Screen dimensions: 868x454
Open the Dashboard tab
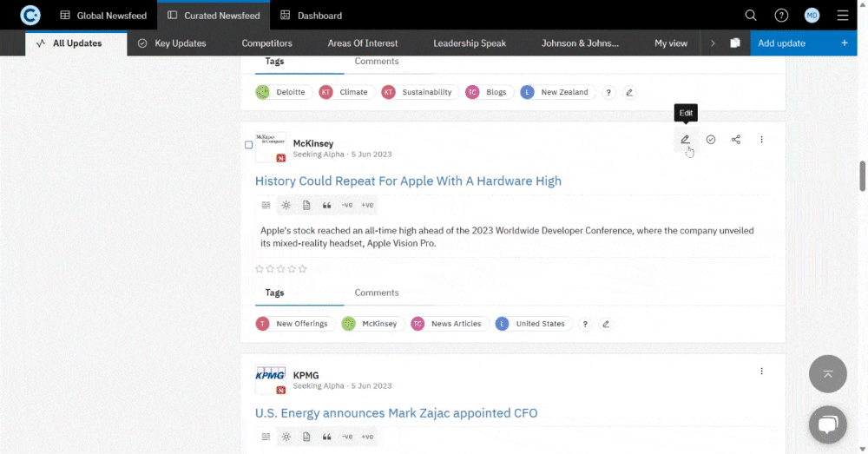click(x=311, y=16)
